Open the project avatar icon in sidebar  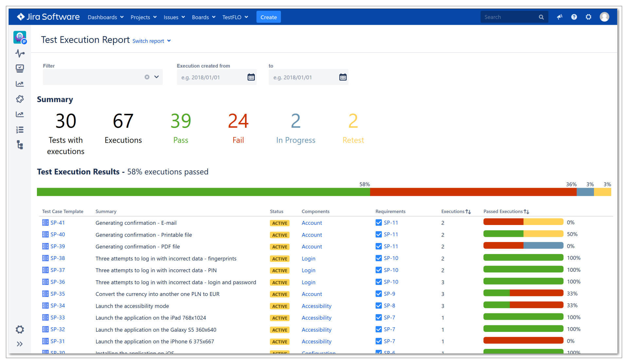pyautogui.click(x=20, y=37)
